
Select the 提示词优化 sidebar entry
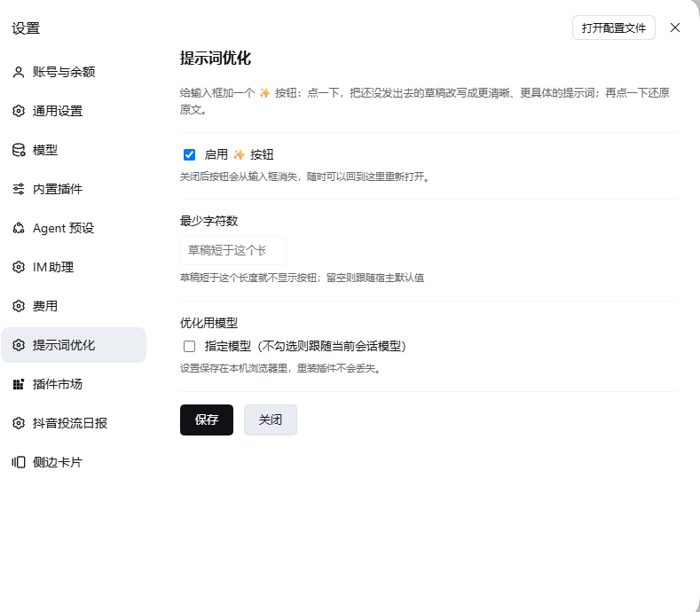tap(74, 345)
